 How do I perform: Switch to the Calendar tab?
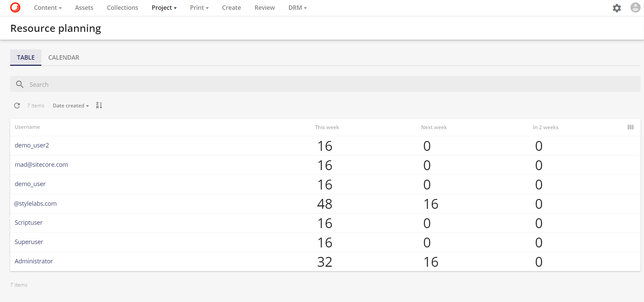(64, 58)
